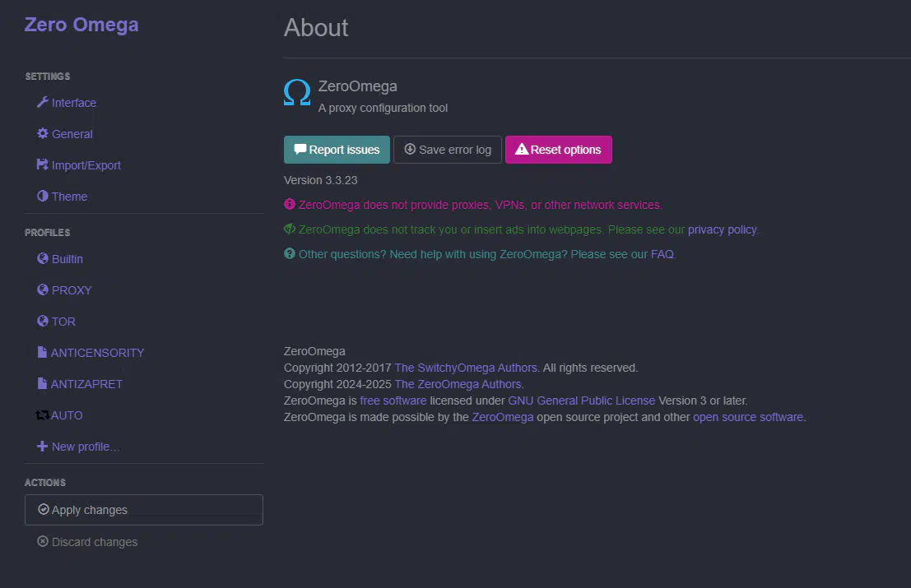
Task: Open the General settings page
Action: (x=72, y=134)
